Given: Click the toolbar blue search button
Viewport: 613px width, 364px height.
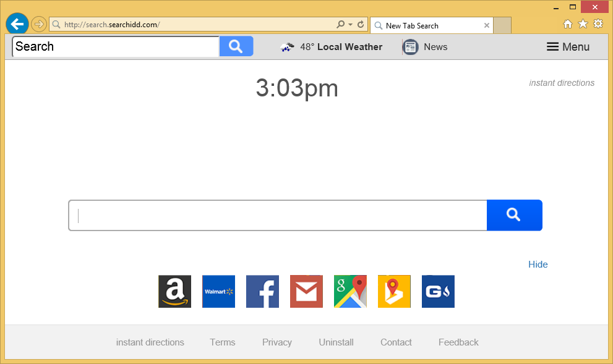Looking at the screenshot, I should 236,46.
